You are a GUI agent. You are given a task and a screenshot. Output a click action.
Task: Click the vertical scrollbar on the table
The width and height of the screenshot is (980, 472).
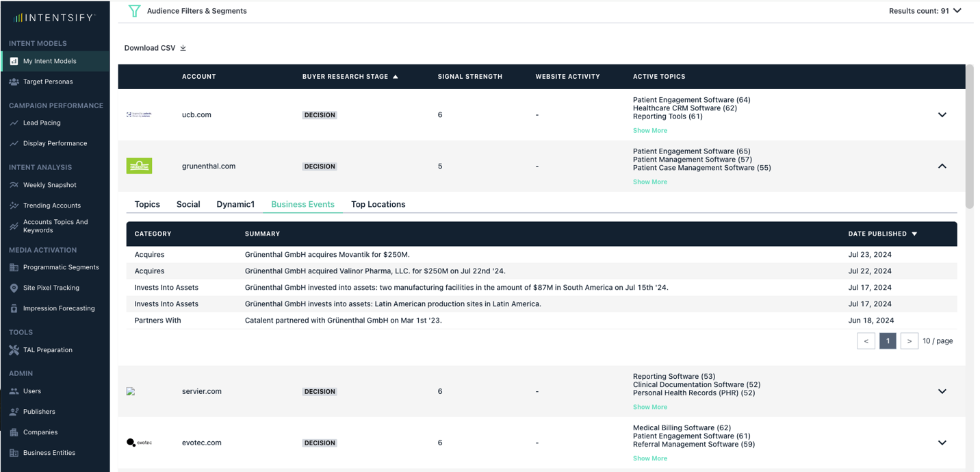(969, 137)
